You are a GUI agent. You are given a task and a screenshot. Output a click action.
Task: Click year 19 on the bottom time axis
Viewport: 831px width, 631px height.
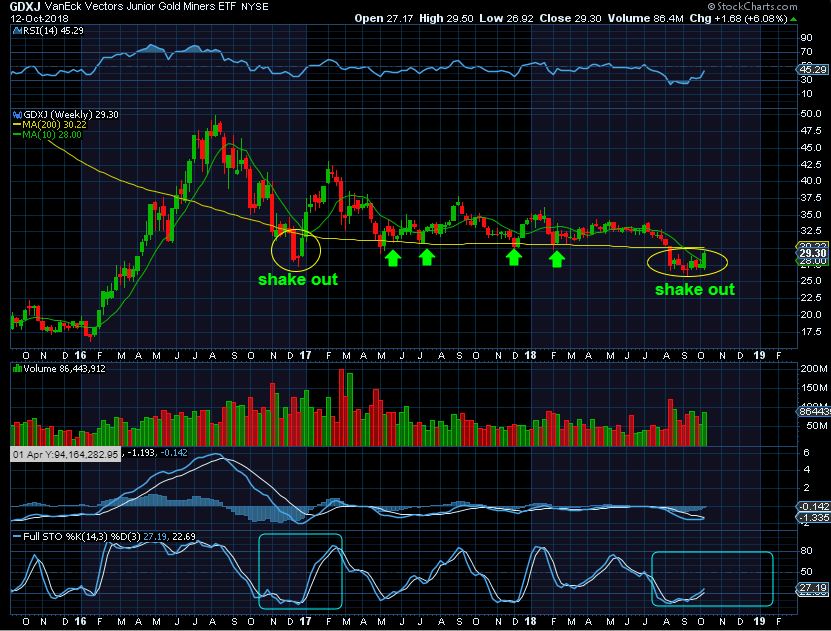pyautogui.click(x=759, y=621)
